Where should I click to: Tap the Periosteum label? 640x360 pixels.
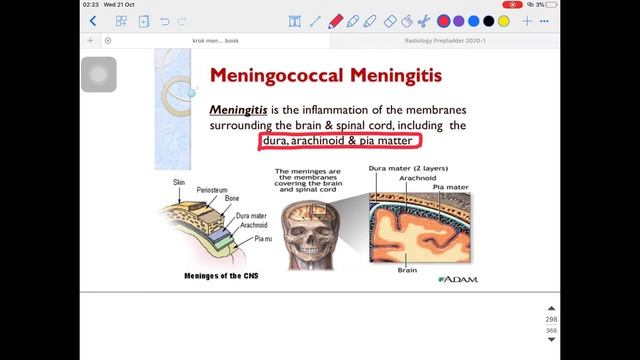[x=212, y=190]
